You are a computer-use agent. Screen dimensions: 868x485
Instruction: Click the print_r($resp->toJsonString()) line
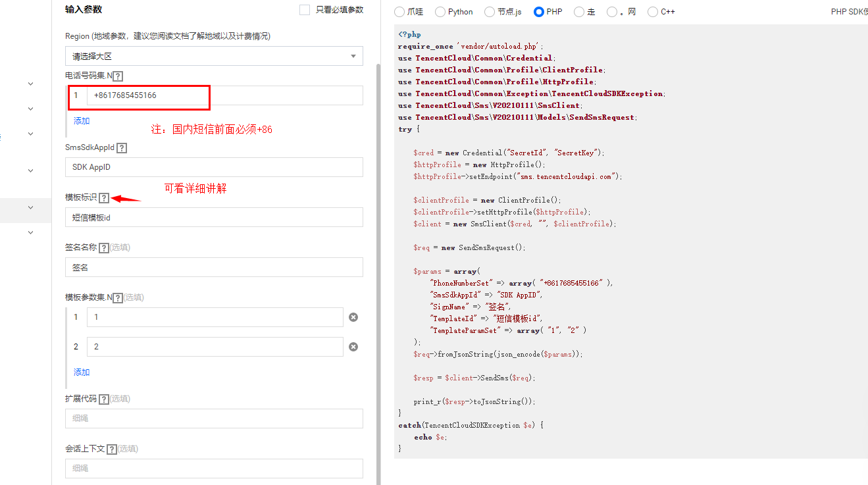tap(474, 401)
